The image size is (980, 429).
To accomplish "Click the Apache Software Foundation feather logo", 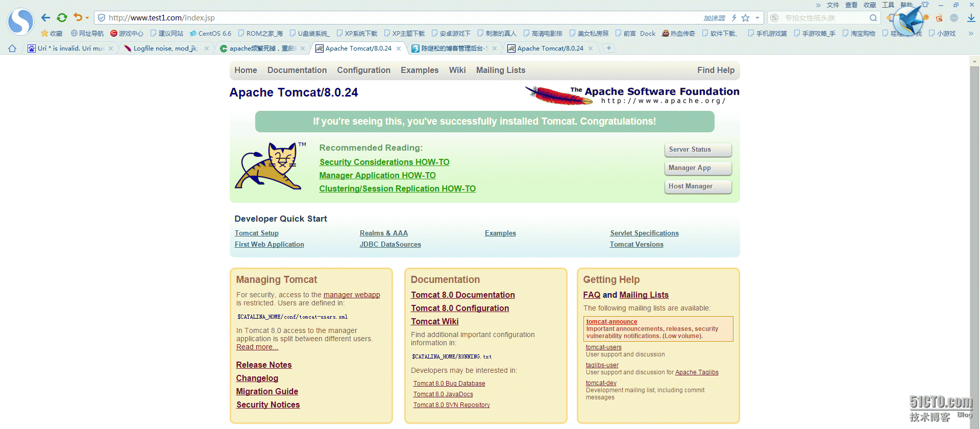I will pos(632,96).
